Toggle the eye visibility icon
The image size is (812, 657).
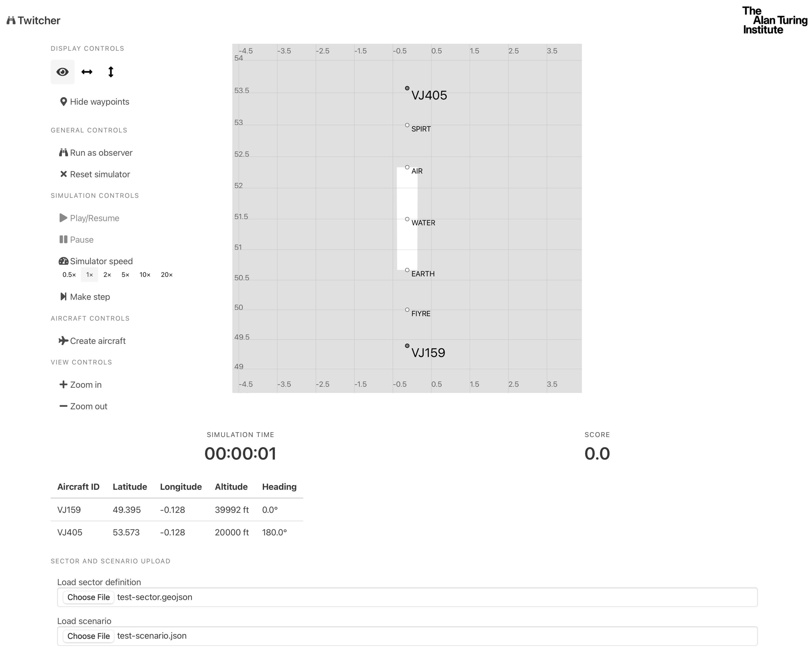(x=62, y=72)
